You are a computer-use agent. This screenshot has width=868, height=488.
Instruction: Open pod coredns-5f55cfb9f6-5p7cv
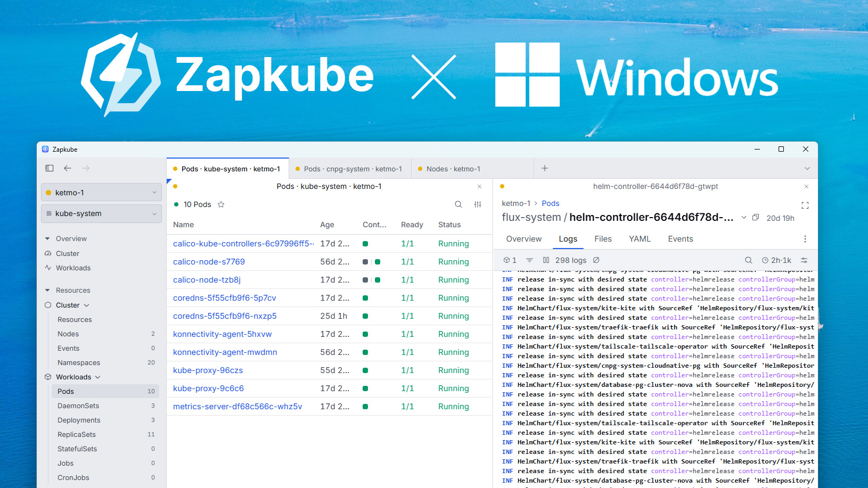point(225,298)
